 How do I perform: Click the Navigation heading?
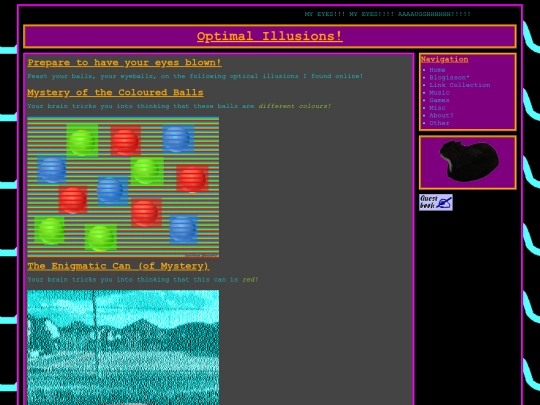(x=444, y=59)
